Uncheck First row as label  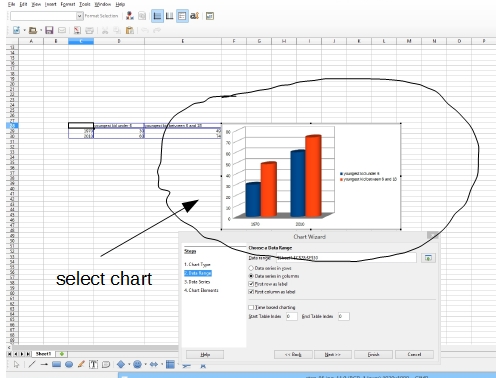point(251,284)
